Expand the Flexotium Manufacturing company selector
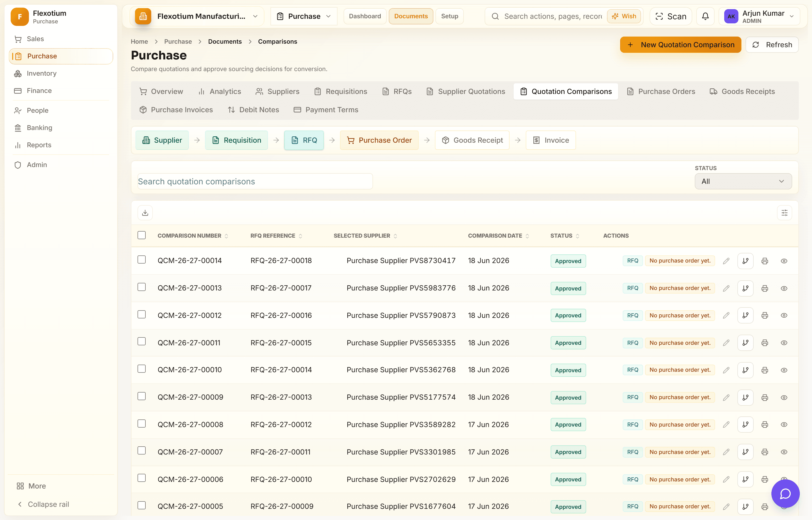Viewport: 812px width, 520px height. 197,16
